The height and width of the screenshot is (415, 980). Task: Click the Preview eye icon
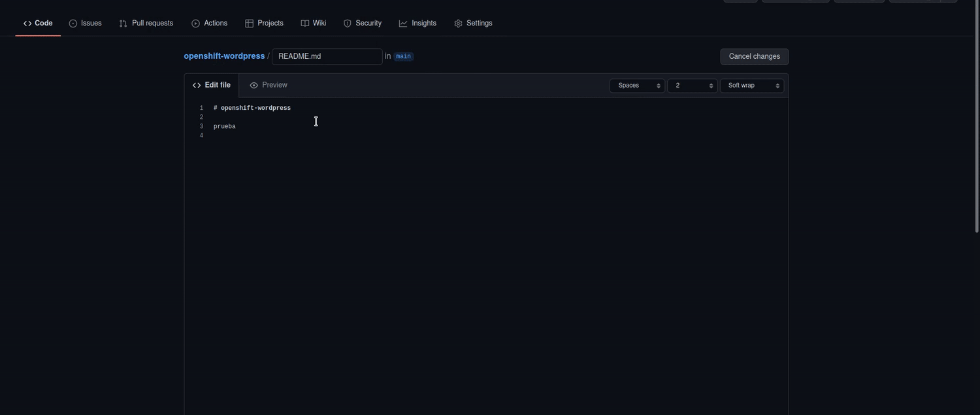click(x=253, y=86)
